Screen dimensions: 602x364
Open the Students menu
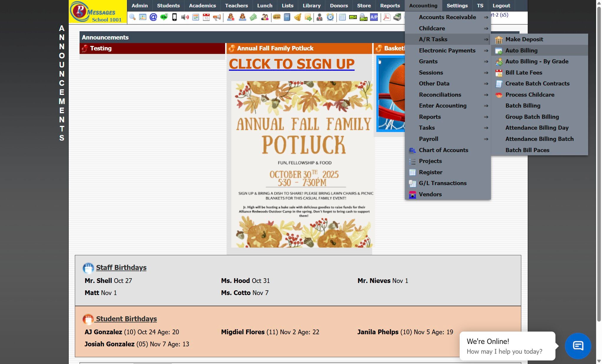coord(168,6)
